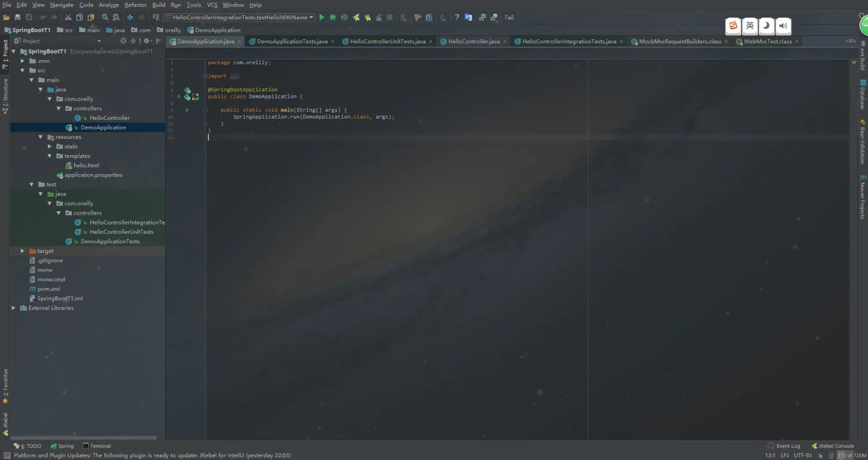Toggle the read-only lock icon in status bar
The width and height of the screenshot is (868, 460).
pyautogui.click(x=819, y=455)
